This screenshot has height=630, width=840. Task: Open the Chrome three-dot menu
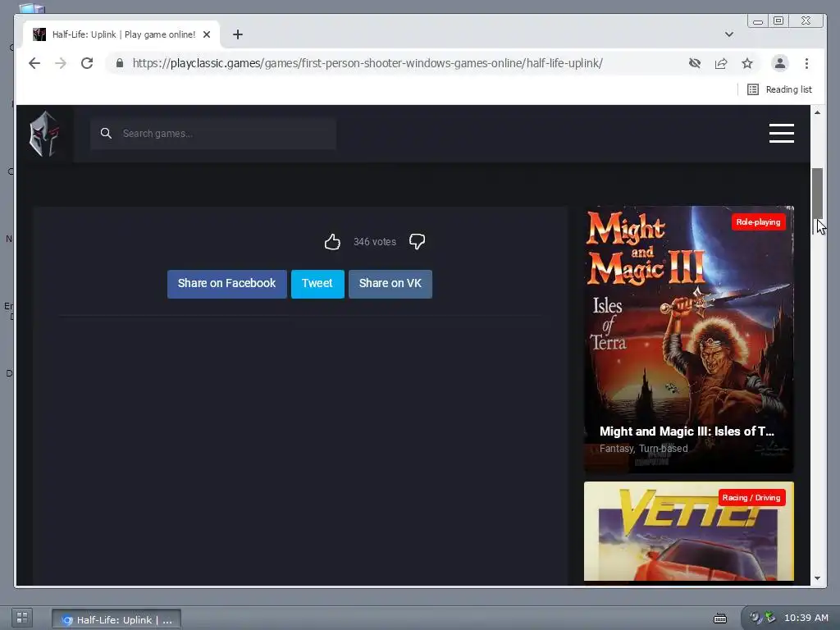(807, 63)
